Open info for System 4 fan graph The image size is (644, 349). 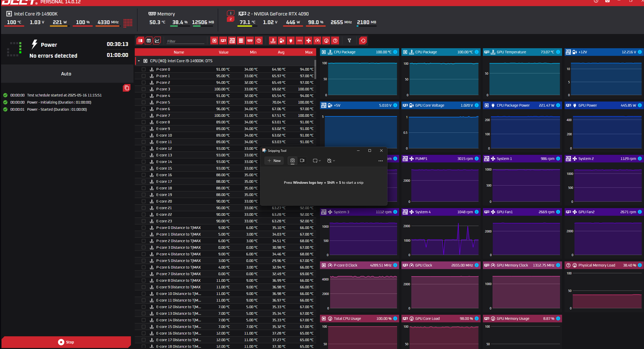(477, 212)
